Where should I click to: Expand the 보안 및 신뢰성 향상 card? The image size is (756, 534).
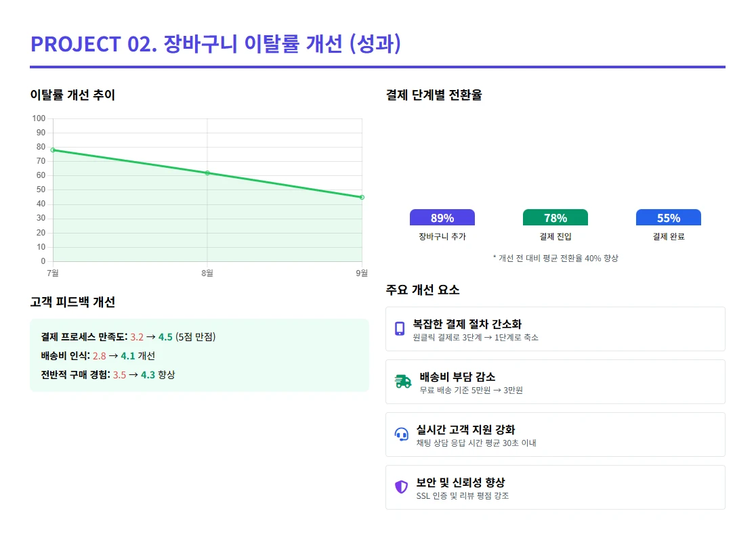click(555, 487)
